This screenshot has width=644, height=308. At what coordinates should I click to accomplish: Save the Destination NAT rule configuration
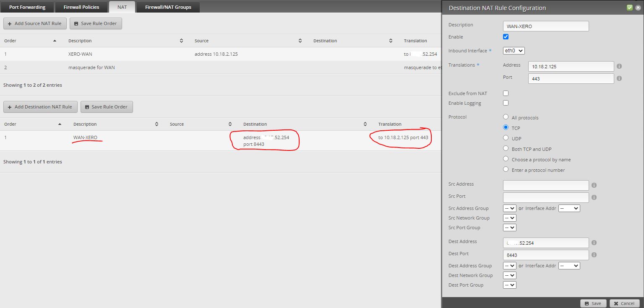(593, 303)
